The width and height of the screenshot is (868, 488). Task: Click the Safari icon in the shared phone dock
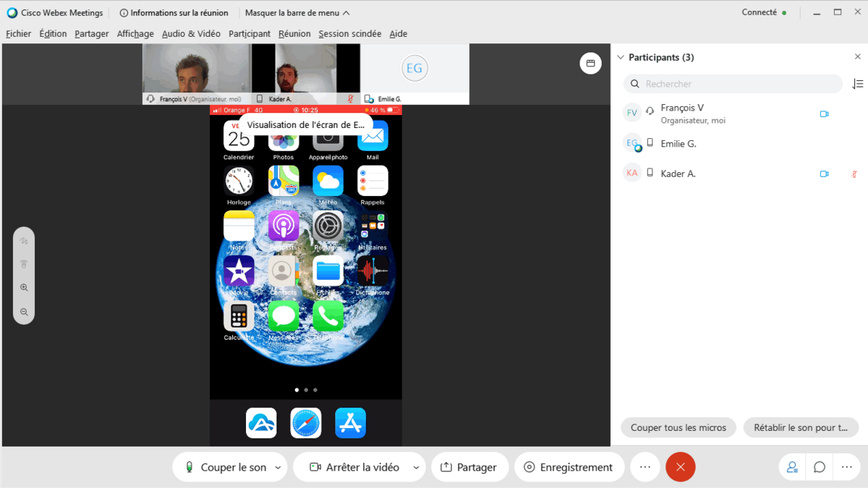(306, 423)
